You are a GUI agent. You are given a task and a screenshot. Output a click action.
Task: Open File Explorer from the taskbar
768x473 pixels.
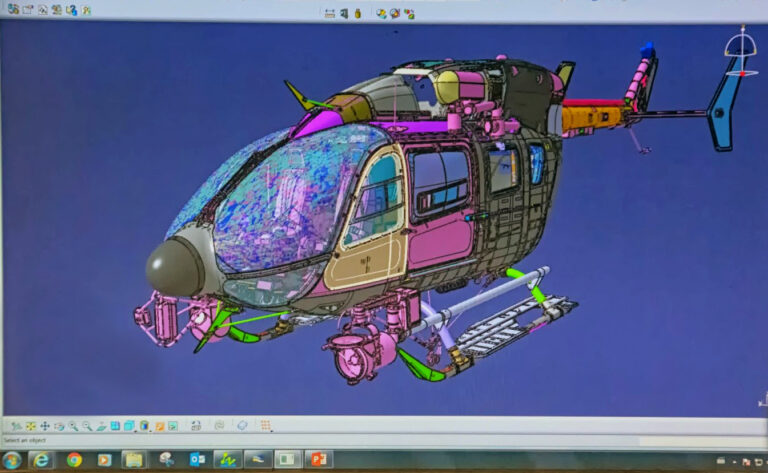pos(134,460)
